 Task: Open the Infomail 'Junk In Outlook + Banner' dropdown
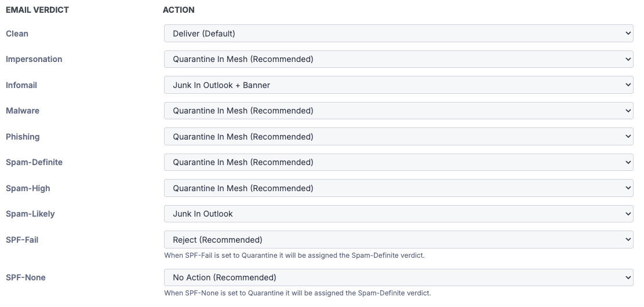[x=398, y=85]
